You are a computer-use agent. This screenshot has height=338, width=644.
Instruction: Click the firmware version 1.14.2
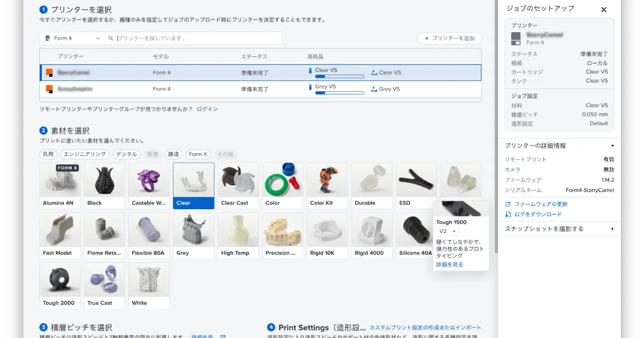click(x=608, y=180)
